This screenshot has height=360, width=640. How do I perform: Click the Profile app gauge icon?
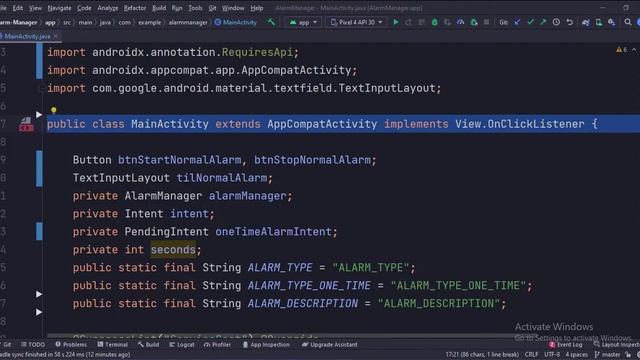coord(460,22)
